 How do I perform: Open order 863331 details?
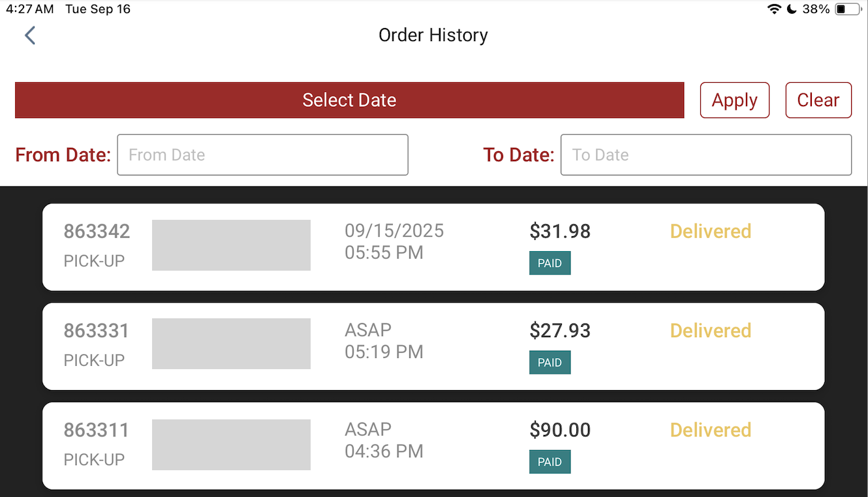(433, 346)
